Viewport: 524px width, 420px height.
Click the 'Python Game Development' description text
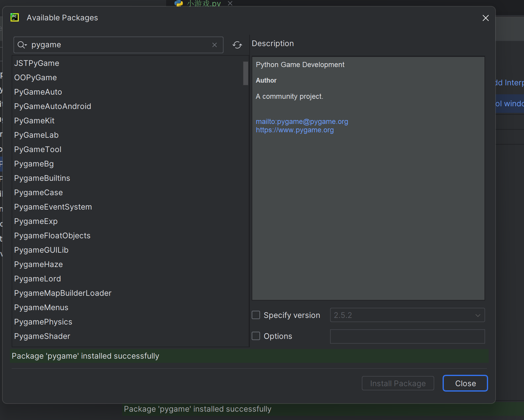coord(300,65)
